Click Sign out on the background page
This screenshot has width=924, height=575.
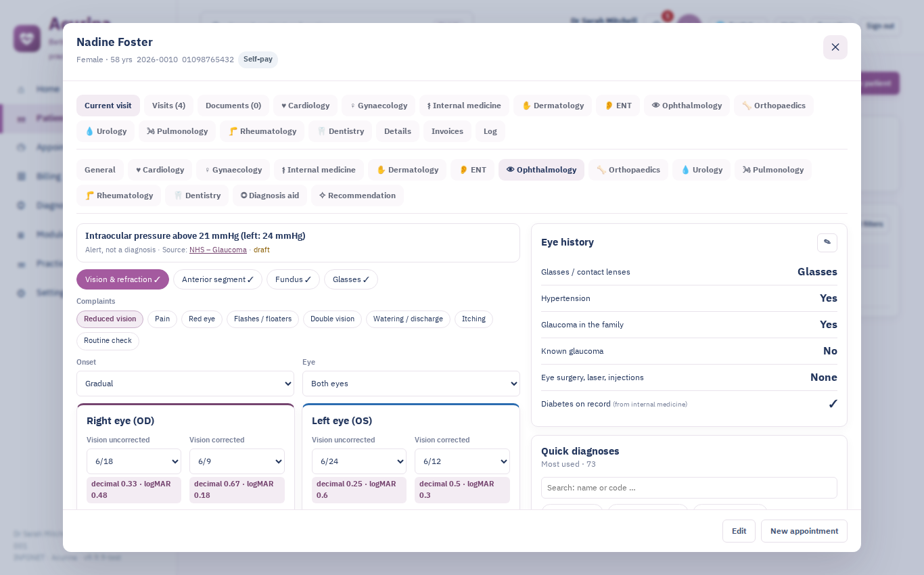click(880, 26)
